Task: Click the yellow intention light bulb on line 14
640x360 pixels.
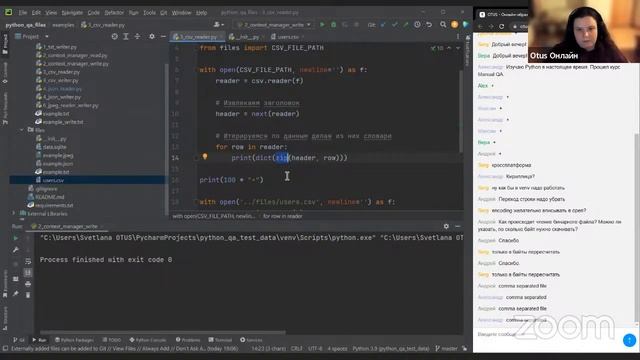Action: click(x=205, y=157)
